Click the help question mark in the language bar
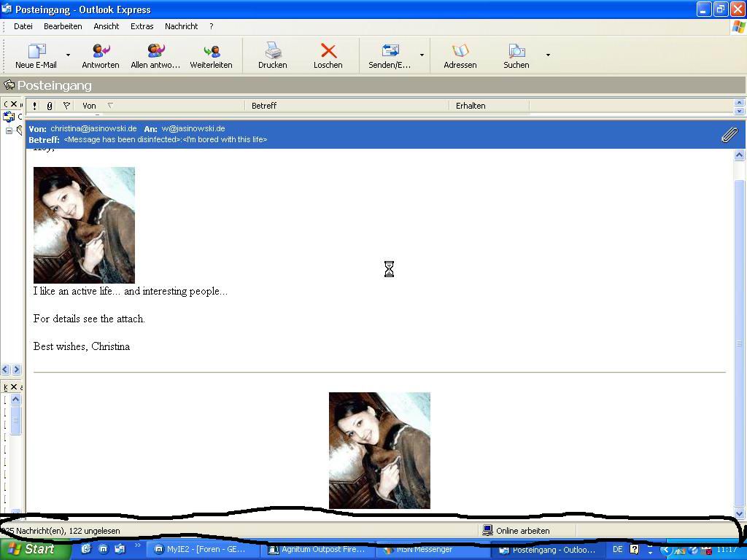This screenshot has height=560, width=747. (x=634, y=549)
